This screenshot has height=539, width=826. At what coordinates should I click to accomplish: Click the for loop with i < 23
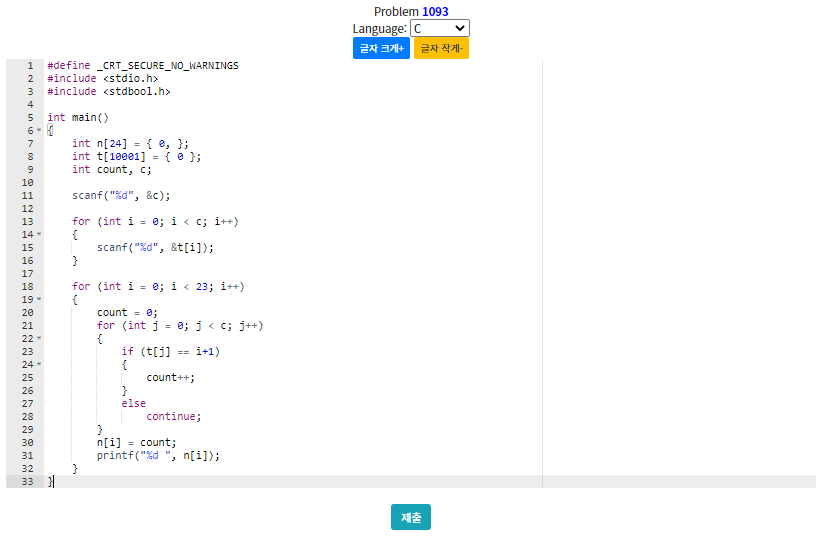[159, 287]
